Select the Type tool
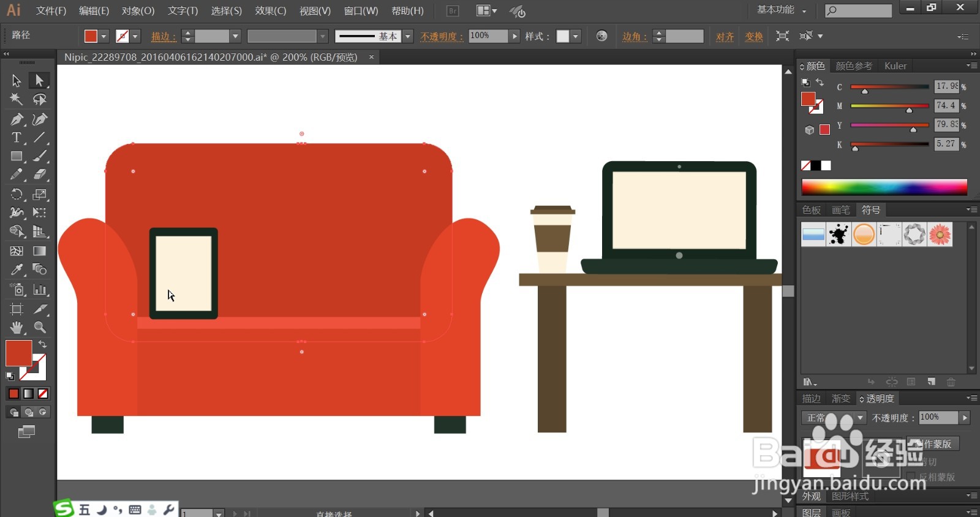 coord(17,137)
